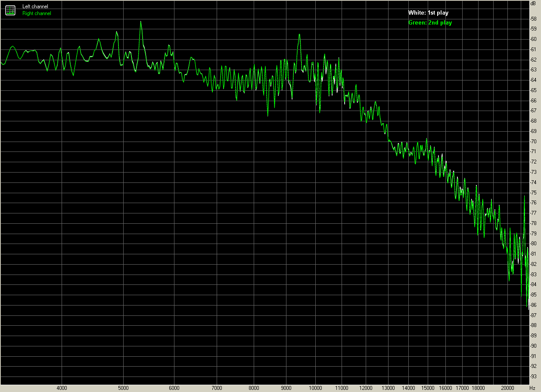Click the 5000 frequency axis label
The width and height of the screenshot is (541, 392).
[123, 388]
